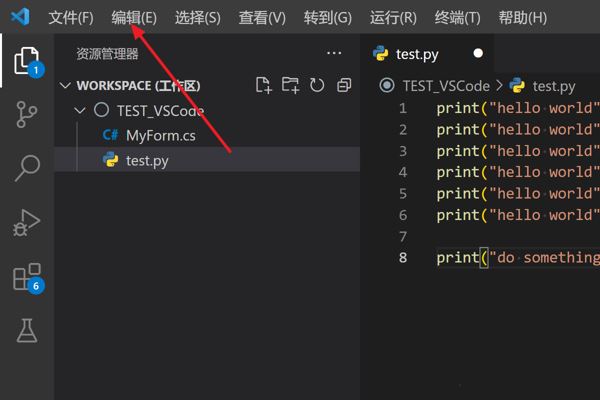
Task: Open the explorer more actions ellipsis
Action: point(333,54)
